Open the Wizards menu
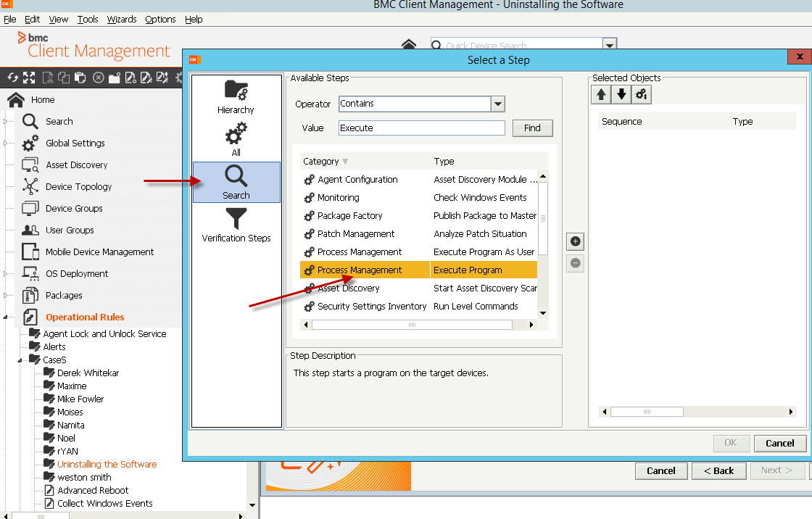 pos(122,19)
